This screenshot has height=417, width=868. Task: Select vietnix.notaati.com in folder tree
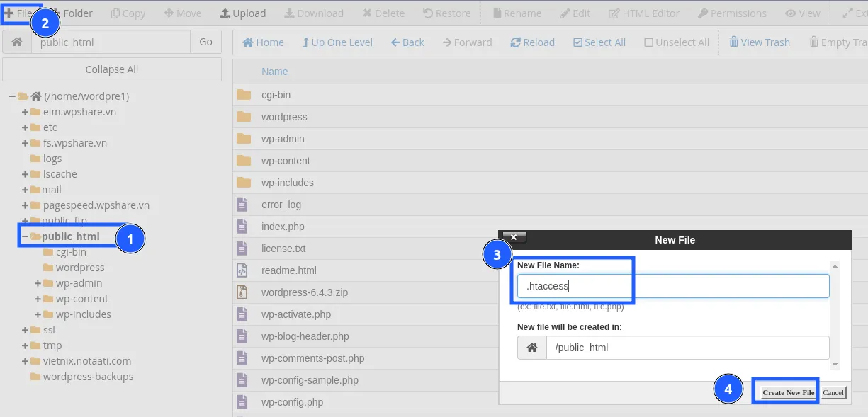(87, 361)
